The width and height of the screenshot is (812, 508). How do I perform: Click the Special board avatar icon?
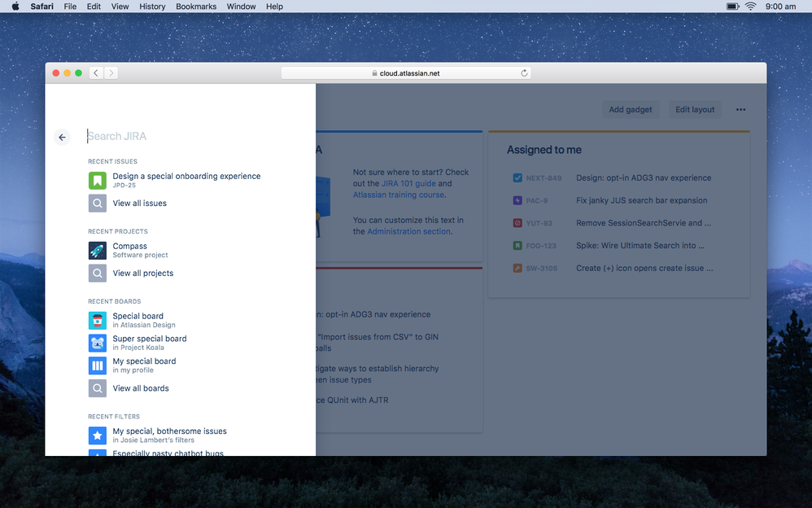point(98,321)
